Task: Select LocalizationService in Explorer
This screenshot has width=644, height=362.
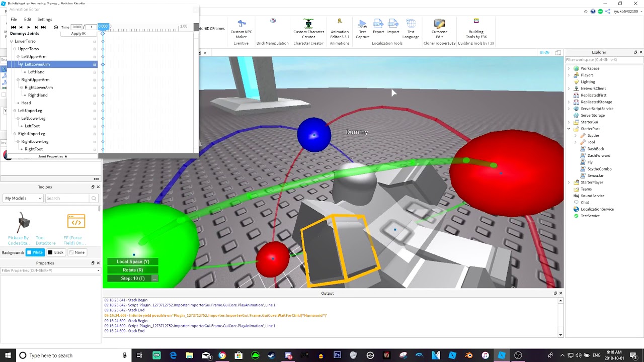Action: click(x=597, y=209)
